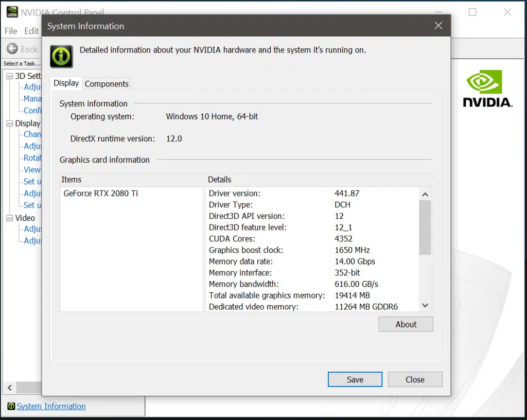
Task: Collapse the Display tree node
Action: tap(11, 123)
